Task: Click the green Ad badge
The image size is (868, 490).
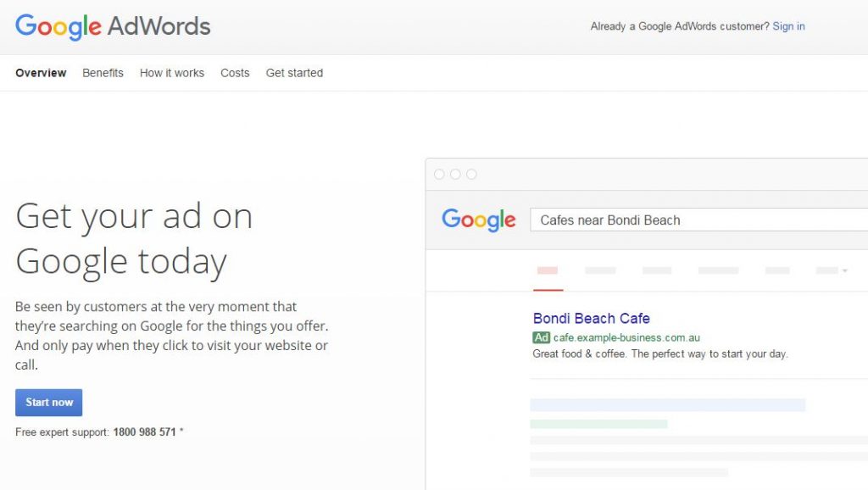Action: coord(542,337)
